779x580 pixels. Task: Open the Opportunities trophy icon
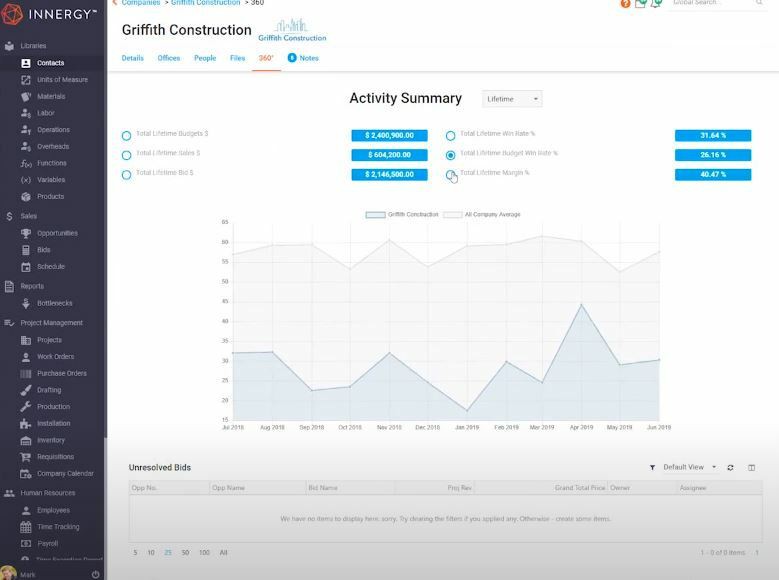pyautogui.click(x=26, y=233)
